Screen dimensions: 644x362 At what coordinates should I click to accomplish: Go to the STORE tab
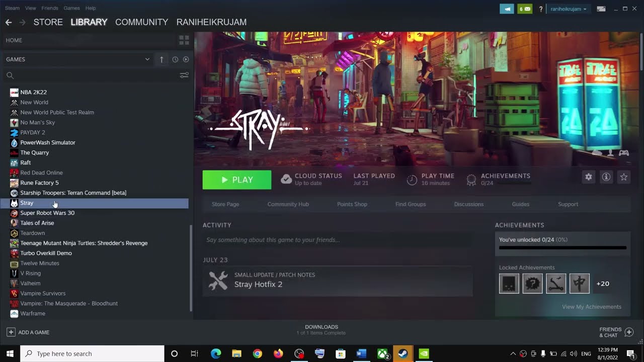[48, 22]
